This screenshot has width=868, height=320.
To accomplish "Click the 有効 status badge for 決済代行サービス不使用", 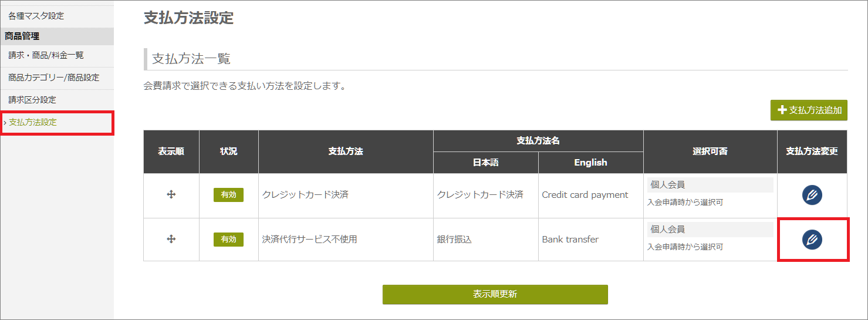I will tap(228, 239).
